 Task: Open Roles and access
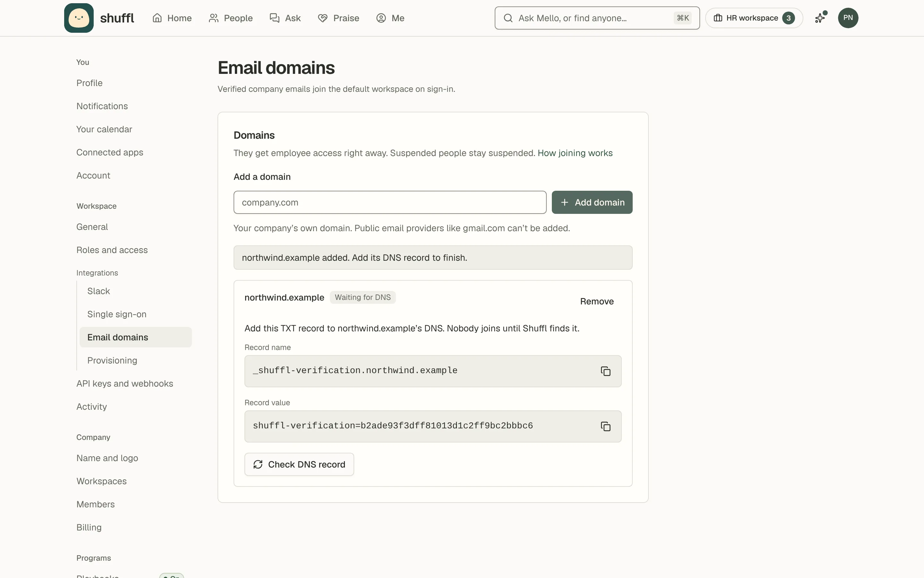(x=112, y=250)
